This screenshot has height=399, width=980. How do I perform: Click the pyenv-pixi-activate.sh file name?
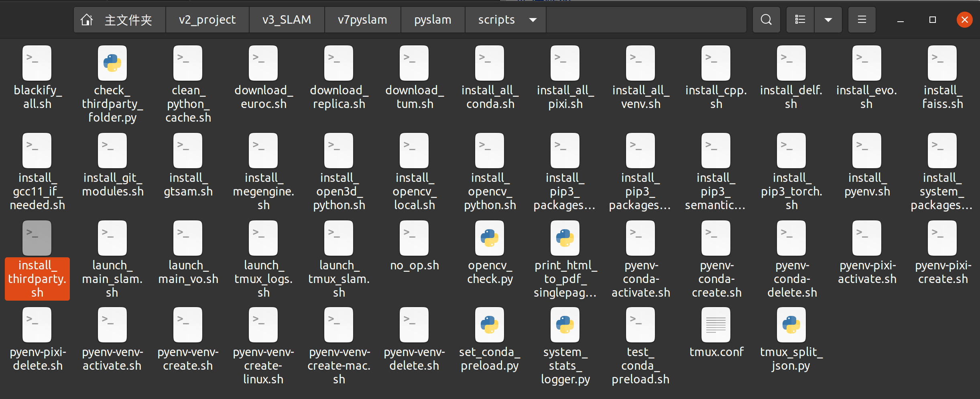click(x=867, y=272)
